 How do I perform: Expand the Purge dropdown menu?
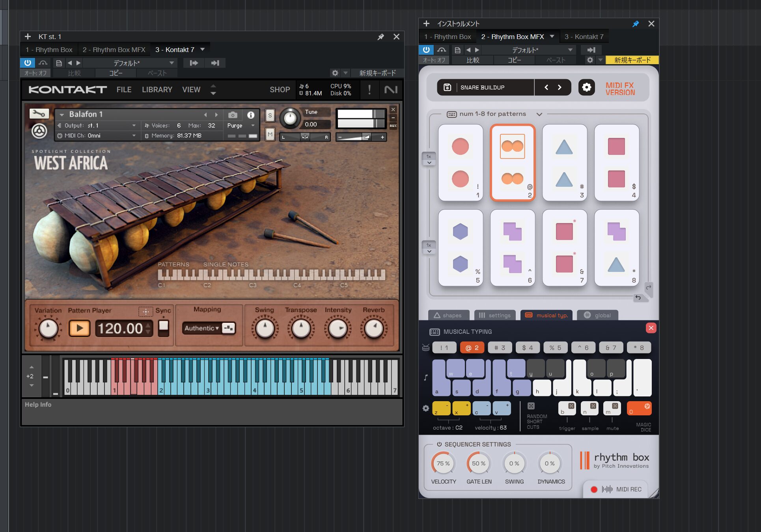(x=241, y=125)
